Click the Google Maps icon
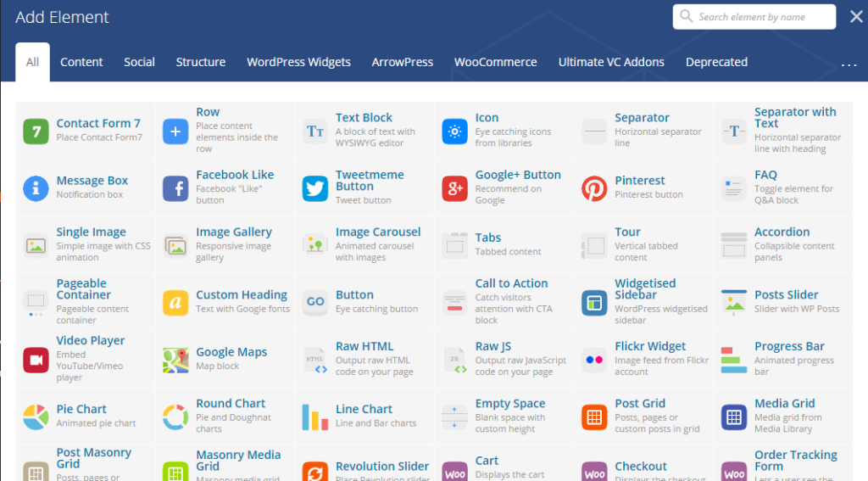 tap(175, 360)
